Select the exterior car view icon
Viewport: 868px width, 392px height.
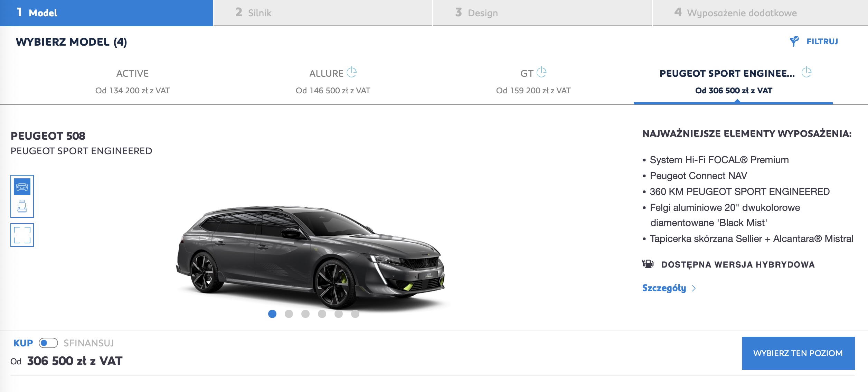pos(22,187)
